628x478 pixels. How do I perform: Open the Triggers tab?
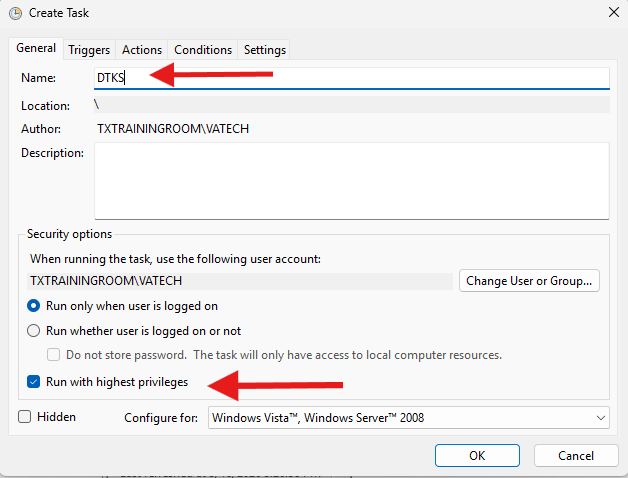coord(90,50)
